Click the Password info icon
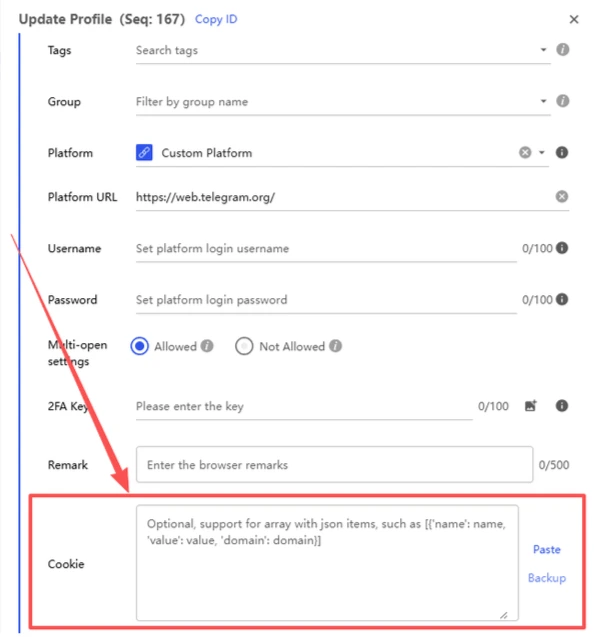 [561, 299]
